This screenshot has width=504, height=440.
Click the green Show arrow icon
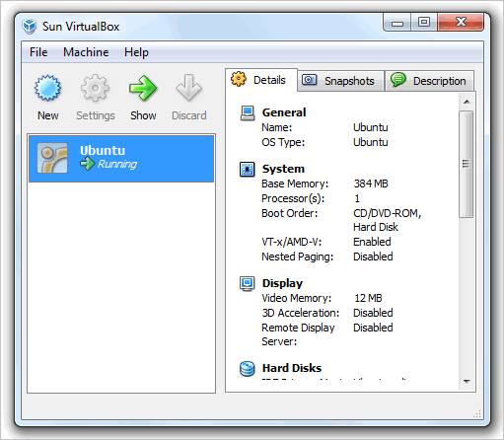point(143,88)
